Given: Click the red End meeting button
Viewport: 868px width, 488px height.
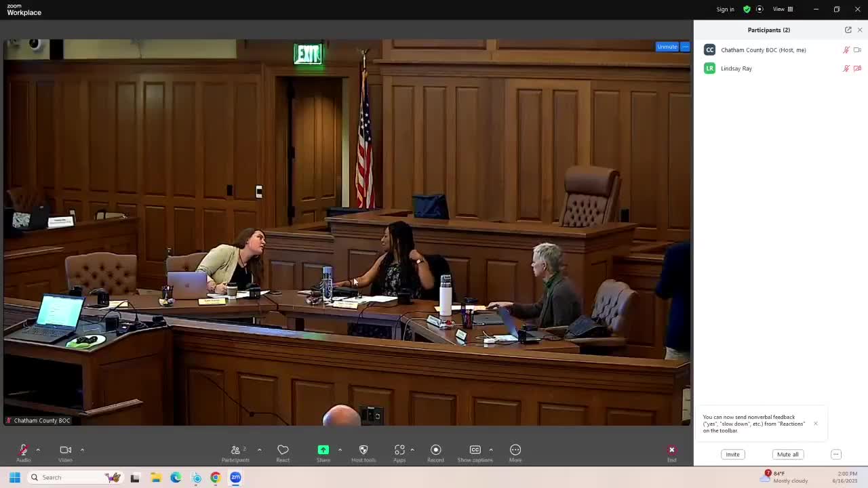Looking at the screenshot, I should pos(671,453).
